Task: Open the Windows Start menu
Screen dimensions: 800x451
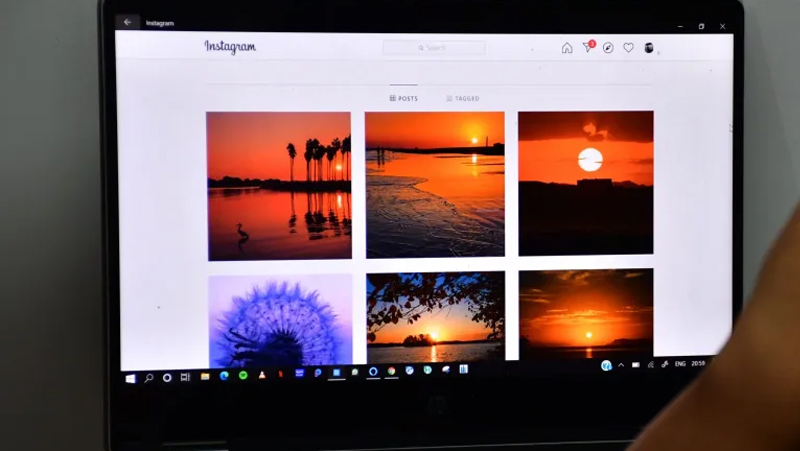Action: pos(131,379)
